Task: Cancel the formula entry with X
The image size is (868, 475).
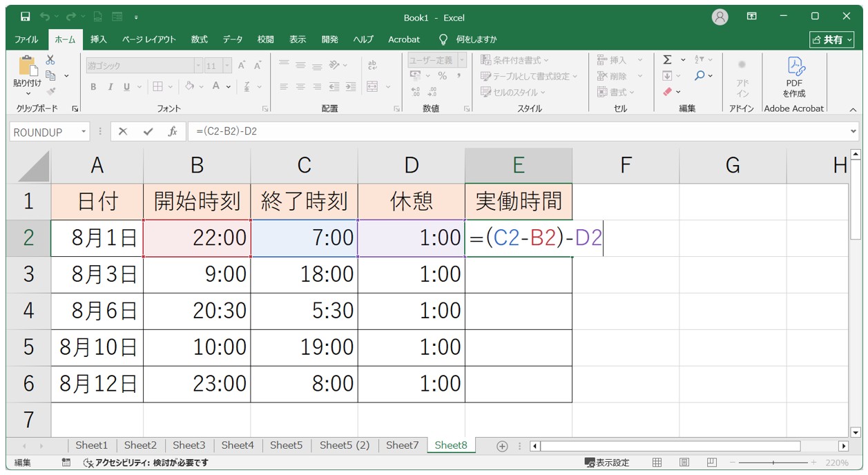Action: (x=123, y=131)
